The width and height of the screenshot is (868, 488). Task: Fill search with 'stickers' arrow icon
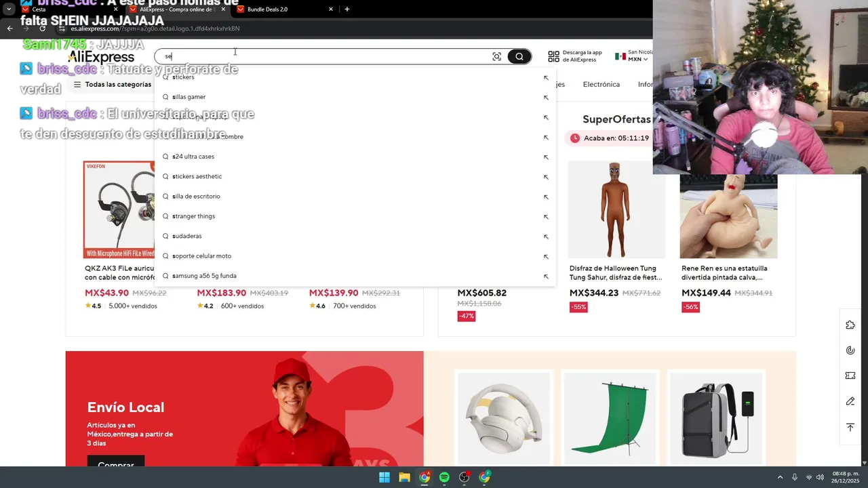click(546, 77)
